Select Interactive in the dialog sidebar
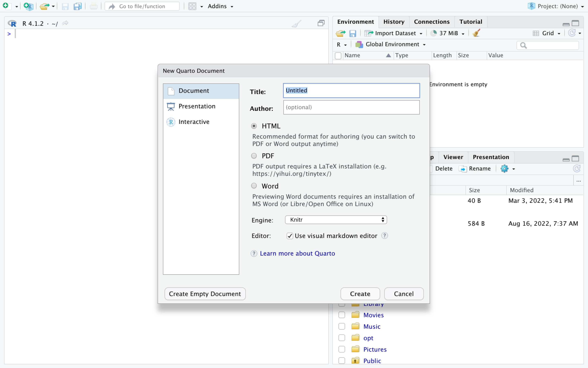This screenshot has height=368, width=588. point(201,122)
